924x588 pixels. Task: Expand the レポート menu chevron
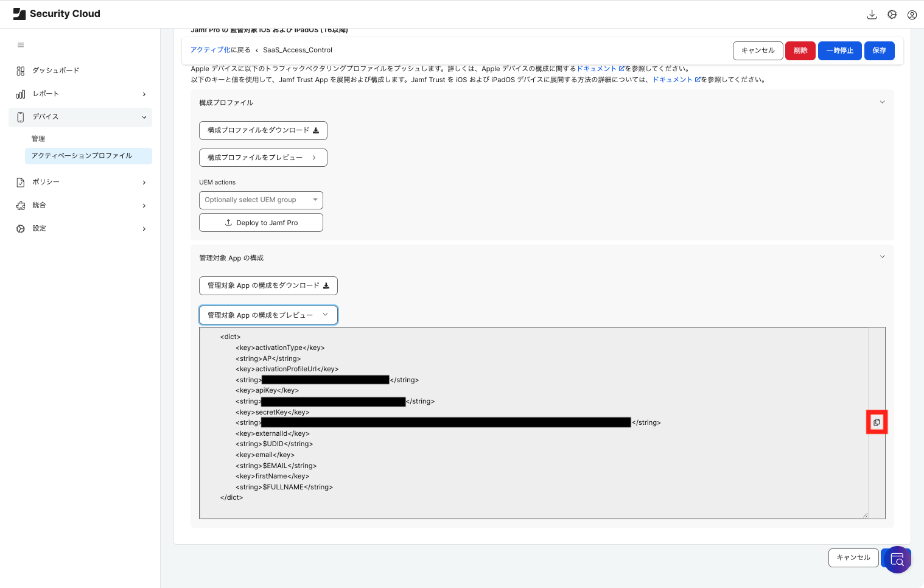click(144, 94)
